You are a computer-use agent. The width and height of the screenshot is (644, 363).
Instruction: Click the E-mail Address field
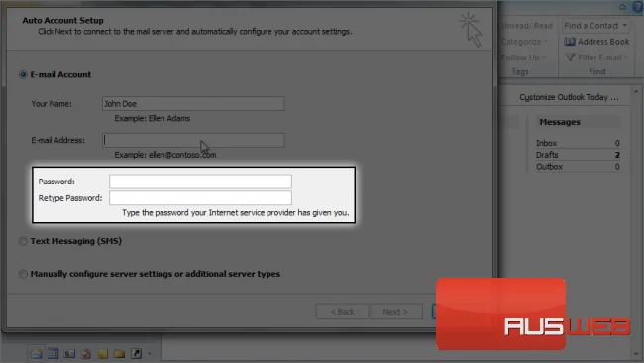[193, 140]
